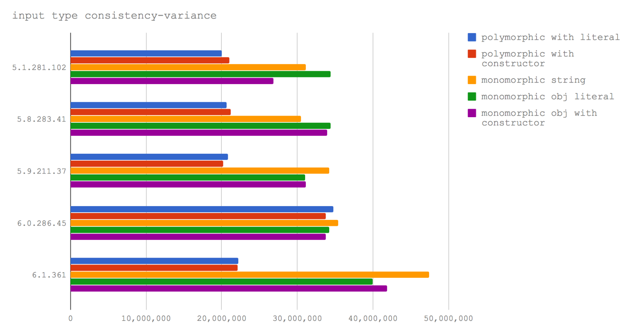Click the orange bar for 6.1.361
This screenshot has height=335, width=644.
(250, 275)
